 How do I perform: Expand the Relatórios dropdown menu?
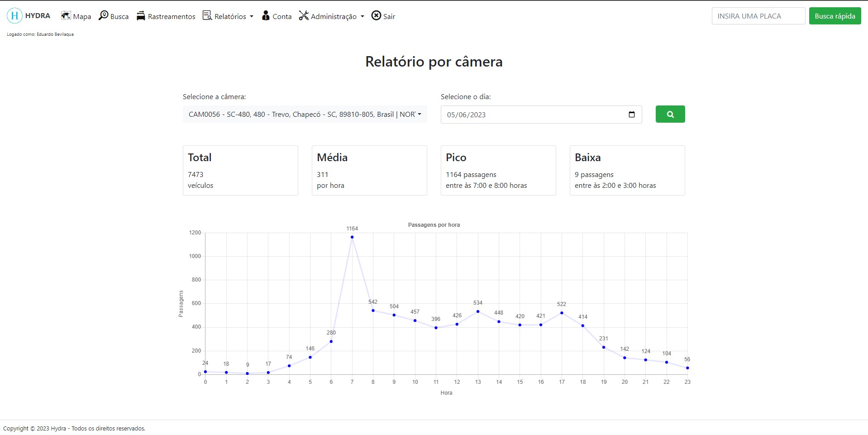228,16
